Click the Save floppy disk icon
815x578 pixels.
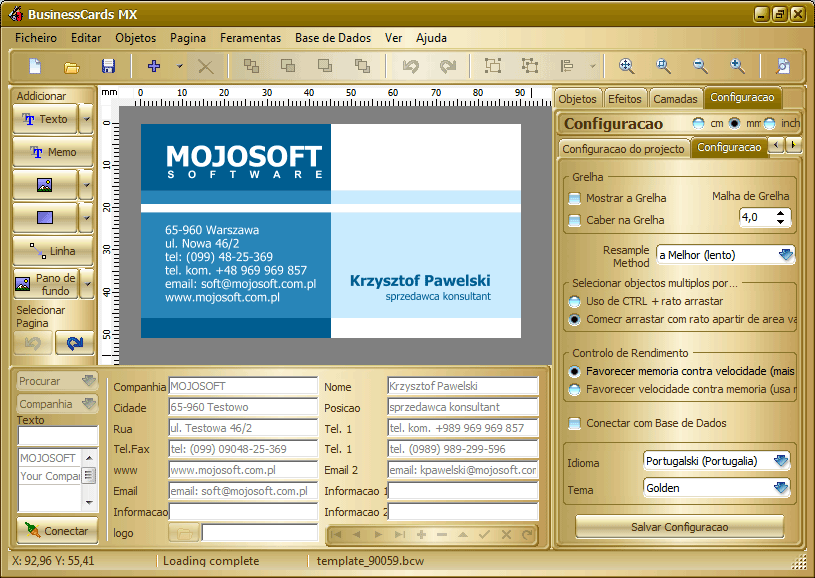108,66
